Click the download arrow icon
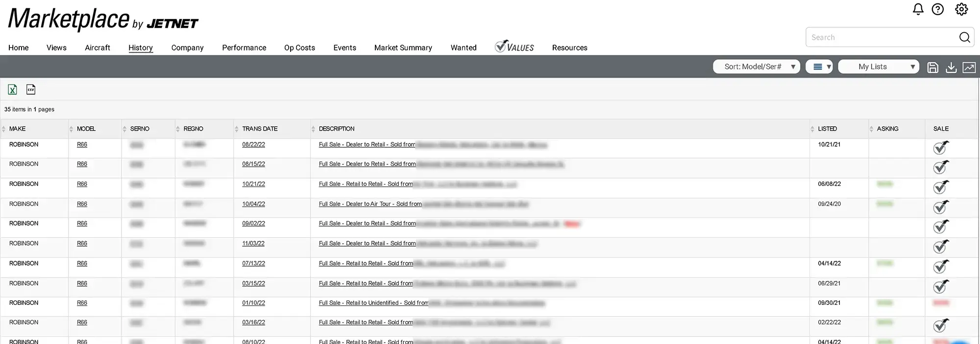980x344 pixels. tap(951, 68)
